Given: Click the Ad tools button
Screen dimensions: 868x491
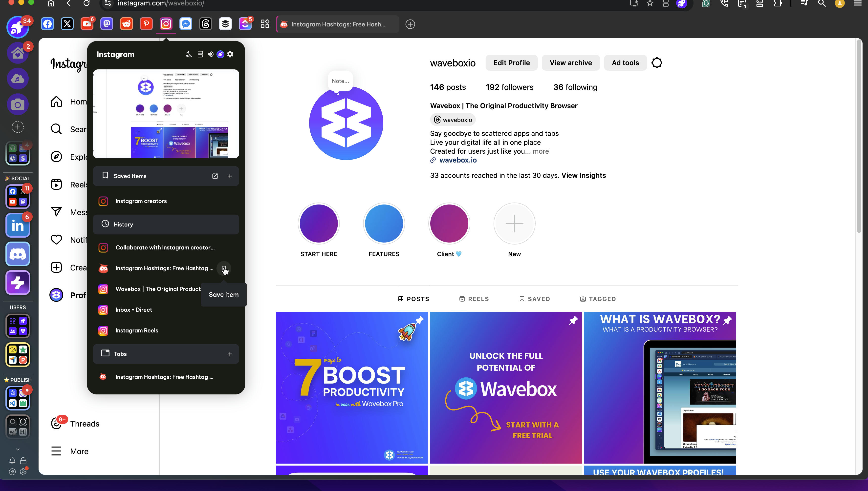Looking at the screenshot, I should [625, 63].
